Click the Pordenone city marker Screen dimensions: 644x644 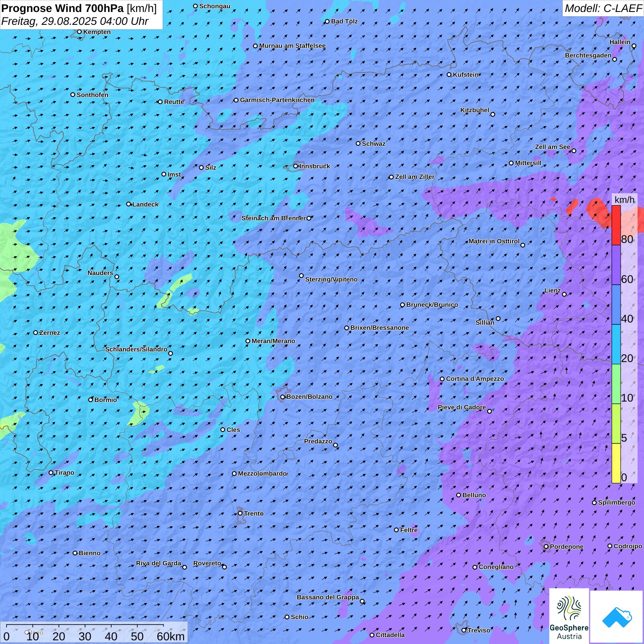coord(546,547)
